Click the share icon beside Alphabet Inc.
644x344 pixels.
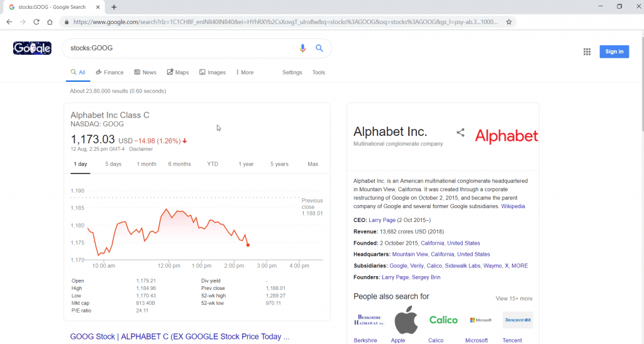[x=460, y=132]
